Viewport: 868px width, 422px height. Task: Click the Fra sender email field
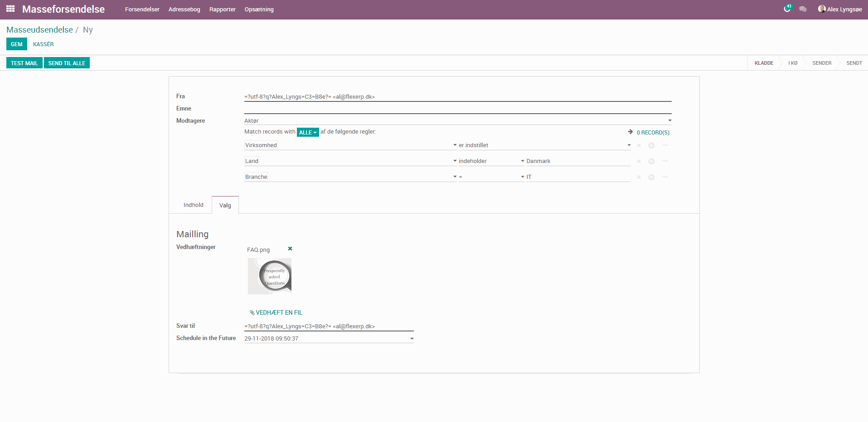(458, 96)
